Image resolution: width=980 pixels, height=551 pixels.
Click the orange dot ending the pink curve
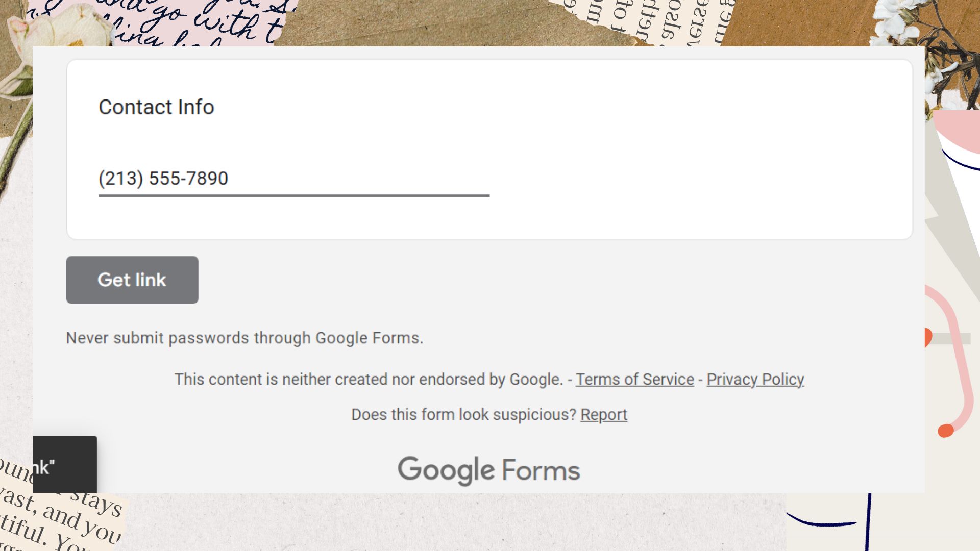point(946,431)
